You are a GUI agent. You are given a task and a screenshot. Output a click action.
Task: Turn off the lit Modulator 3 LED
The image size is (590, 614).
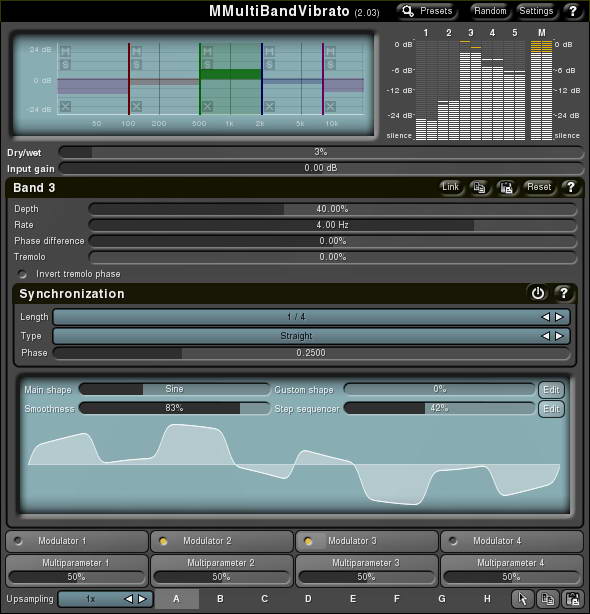point(308,541)
